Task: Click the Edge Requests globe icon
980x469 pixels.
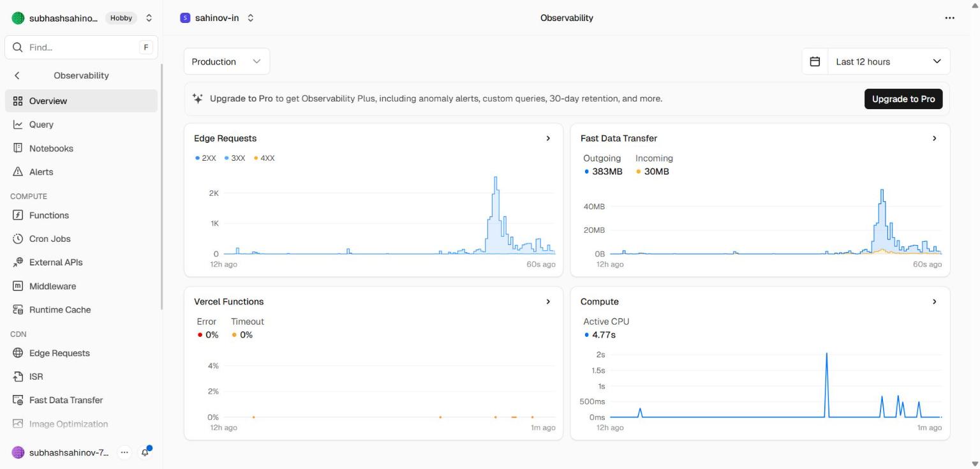Action: [x=18, y=353]
